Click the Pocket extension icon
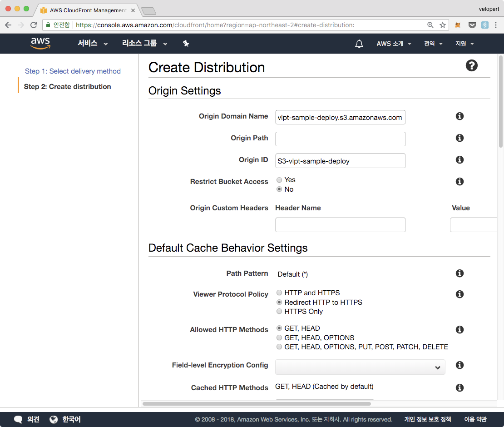Screen dimensions: 504x427 point(472,25)
